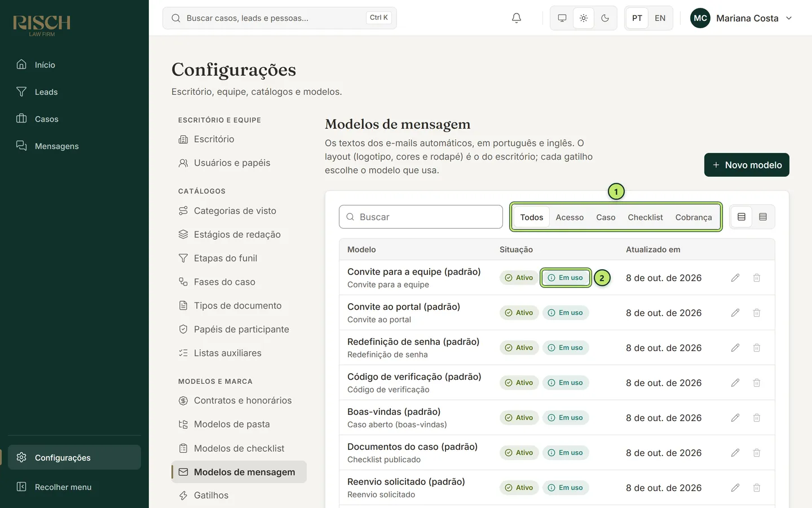Click the notifications bell icon

(x=517, y=18)
